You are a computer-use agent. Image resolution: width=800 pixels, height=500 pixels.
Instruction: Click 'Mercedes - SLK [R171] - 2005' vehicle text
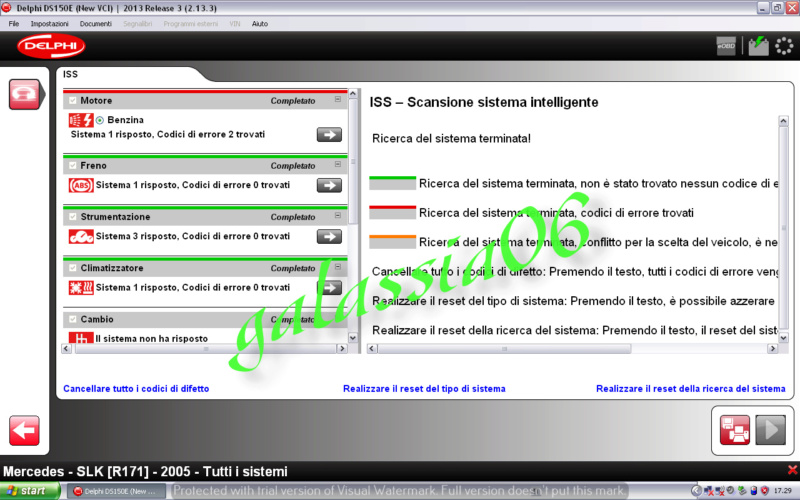coord(99,471)
